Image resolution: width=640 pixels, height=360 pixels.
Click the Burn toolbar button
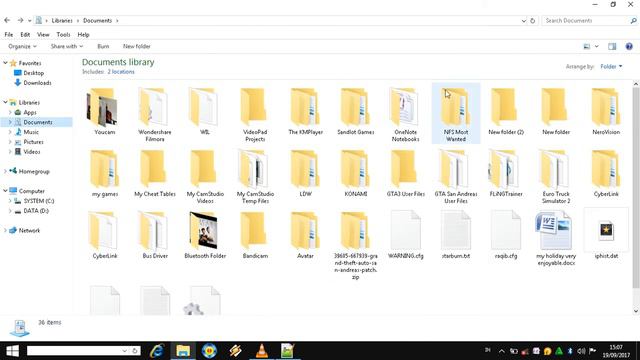click(103, 47)
